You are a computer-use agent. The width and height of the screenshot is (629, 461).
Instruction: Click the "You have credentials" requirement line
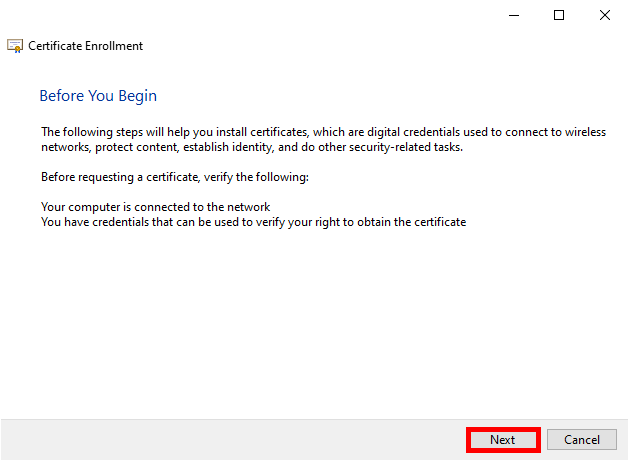click(100, 222)
